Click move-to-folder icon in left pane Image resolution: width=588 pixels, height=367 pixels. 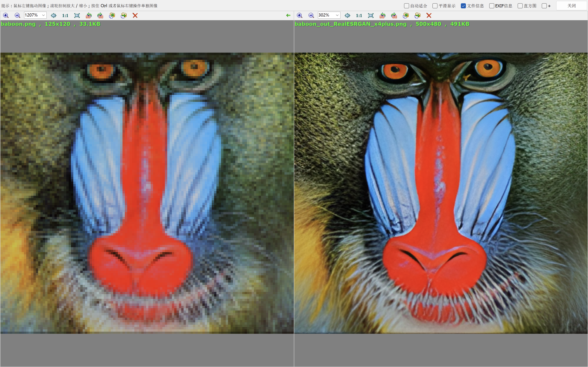pyautogui.click(x=124, y=16)
